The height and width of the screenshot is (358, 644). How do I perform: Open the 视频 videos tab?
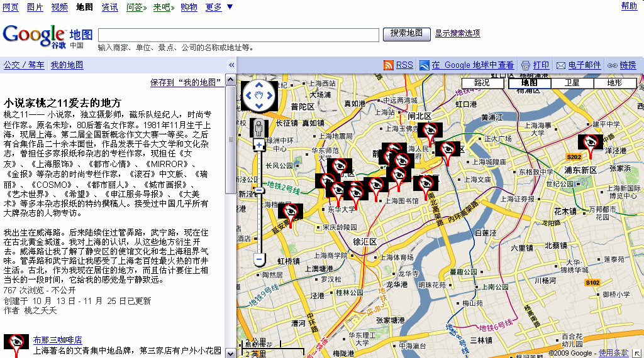[x=60, y=7]
